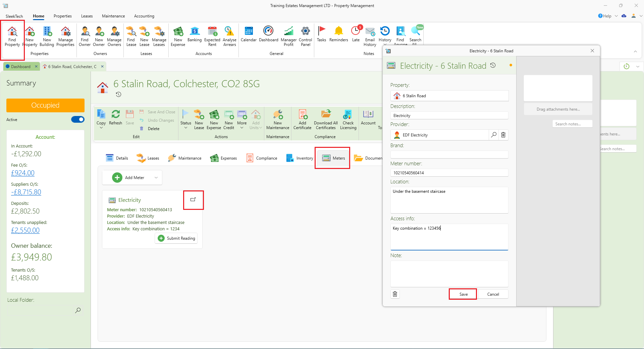Open the Maintenance ribbon tab
This screenshot has height=349, width=644.
click(113, 16)
